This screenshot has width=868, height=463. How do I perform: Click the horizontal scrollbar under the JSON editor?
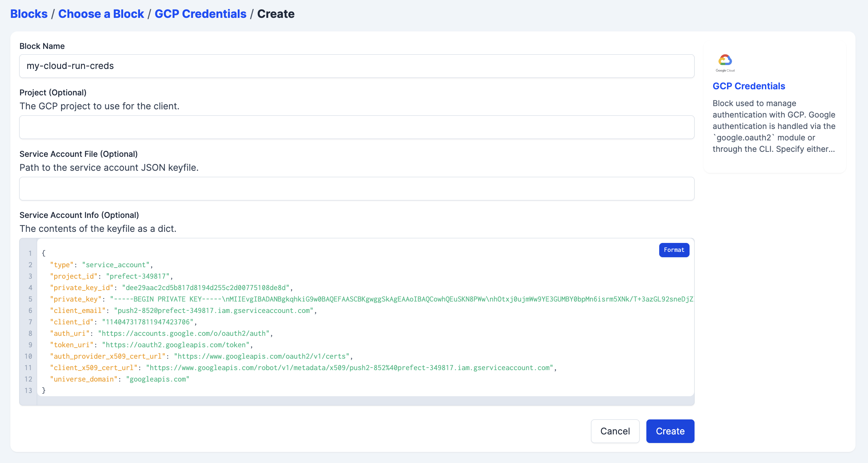(365, 401)
